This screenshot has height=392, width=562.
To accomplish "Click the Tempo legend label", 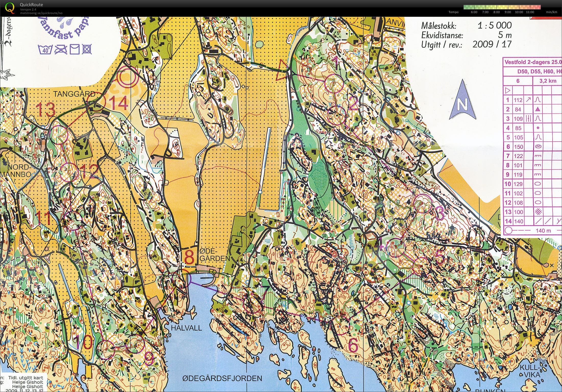I will [x=454, y=12].
